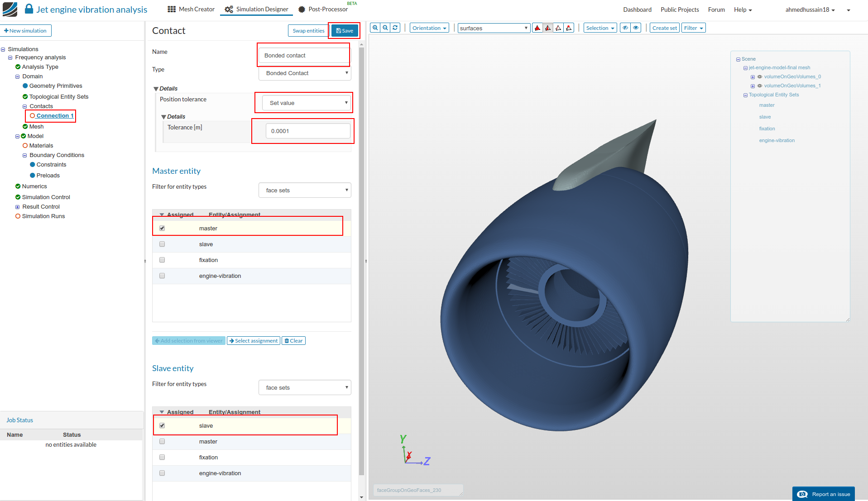This screenshot has height=501, width=868.
Task: Click the contact Name input field
Action: click(x=304, y=56)
